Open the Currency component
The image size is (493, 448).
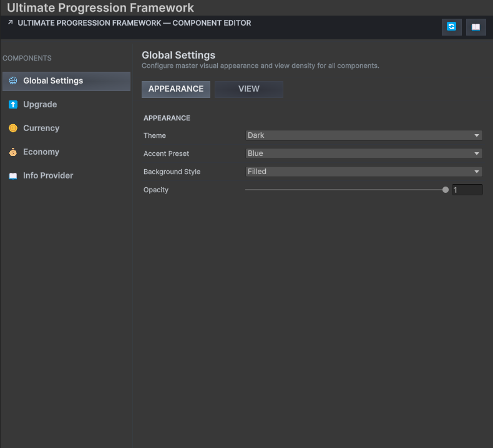pyautogui.click(x=66, y=129)
